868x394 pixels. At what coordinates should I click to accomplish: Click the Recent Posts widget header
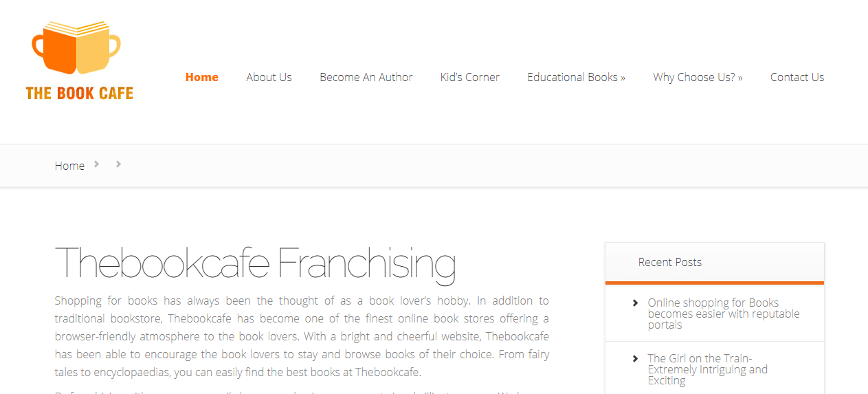[715, 262]
